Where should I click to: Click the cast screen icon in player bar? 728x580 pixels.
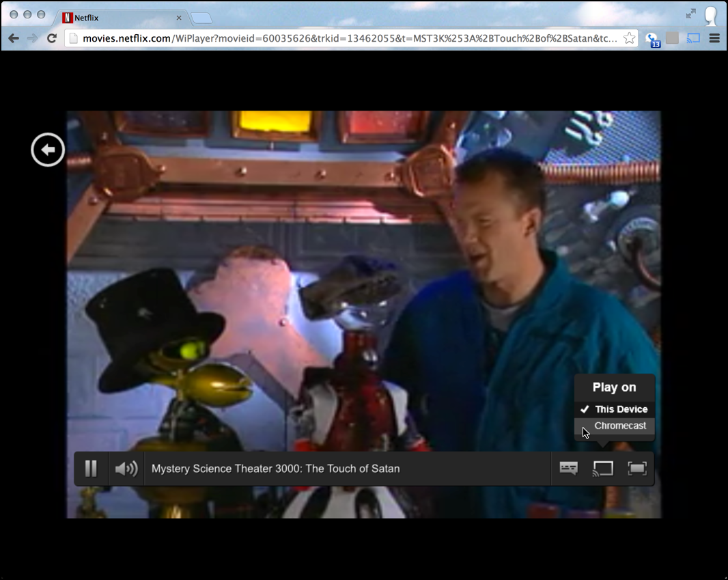(x=602, y=468)
